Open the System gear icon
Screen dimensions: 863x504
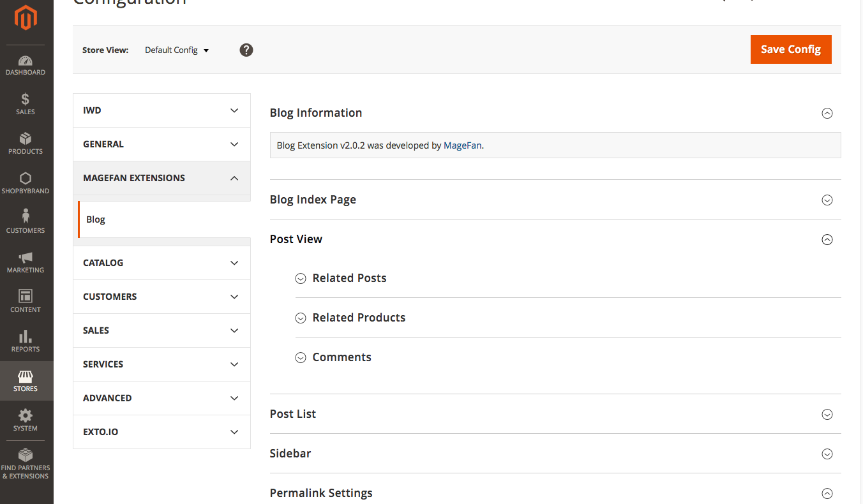click(x=26, y=415)
